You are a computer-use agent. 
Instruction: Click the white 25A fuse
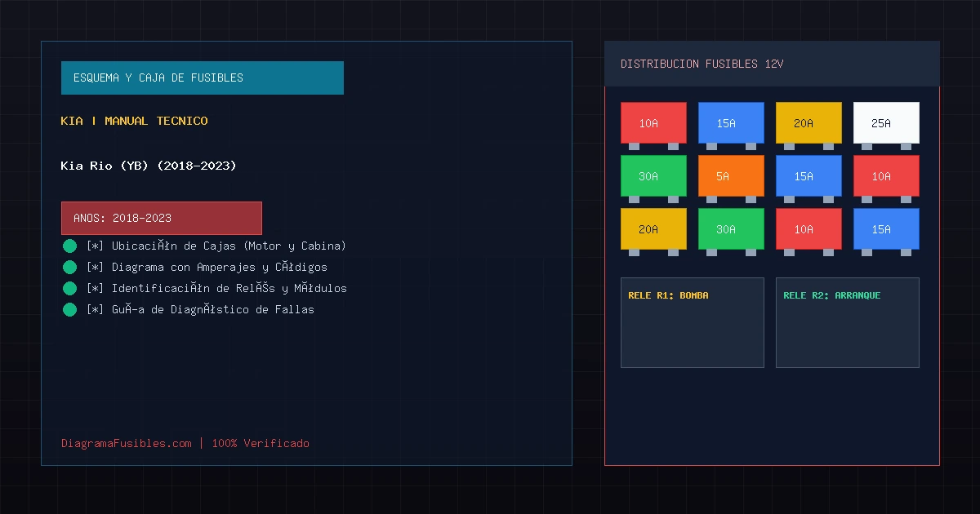click(x=886, y=122)
